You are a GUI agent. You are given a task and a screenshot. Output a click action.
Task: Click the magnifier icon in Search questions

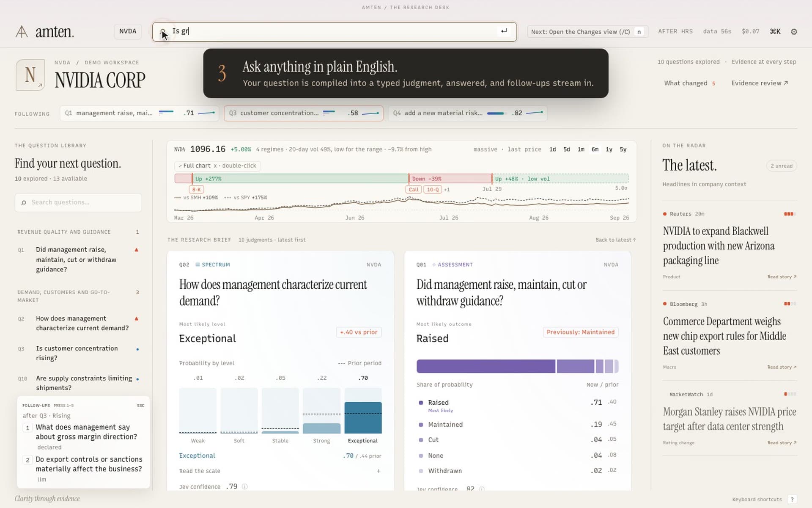(x=24, y=203)
